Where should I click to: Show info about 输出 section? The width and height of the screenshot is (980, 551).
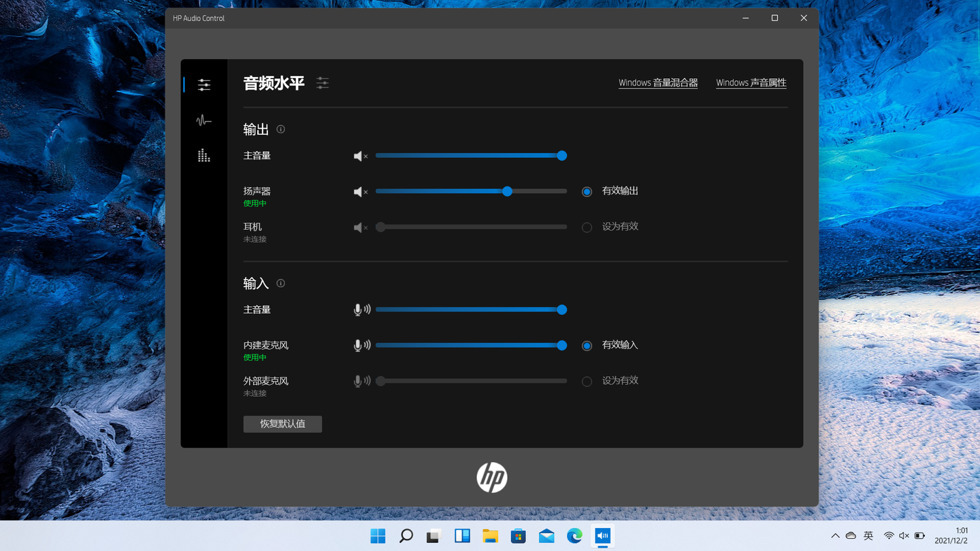click(x=280, y=129)
